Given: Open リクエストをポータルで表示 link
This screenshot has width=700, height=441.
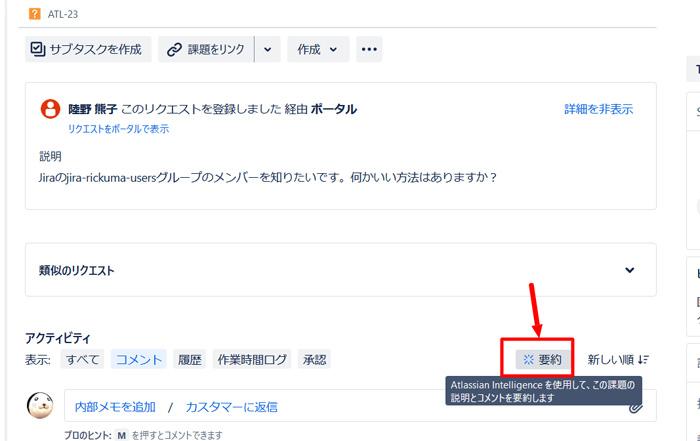Looking at the screenshot, I should tap(118, 129).
